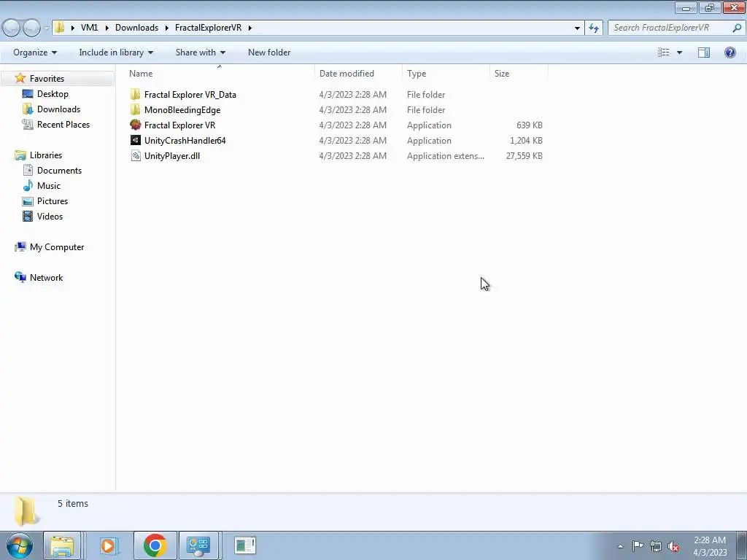Viewport: 747px width, 560px height.
Task: Click the New folder button
Action: (x=269, y=52)
